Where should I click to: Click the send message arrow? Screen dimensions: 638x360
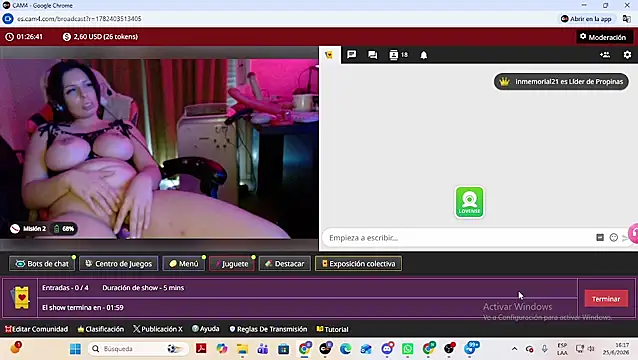625,238
